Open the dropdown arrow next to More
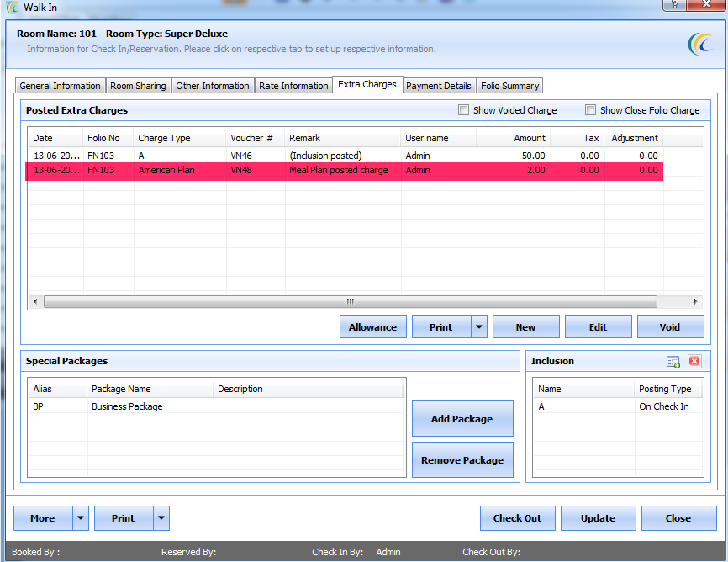728x562 pixels. 81,518
